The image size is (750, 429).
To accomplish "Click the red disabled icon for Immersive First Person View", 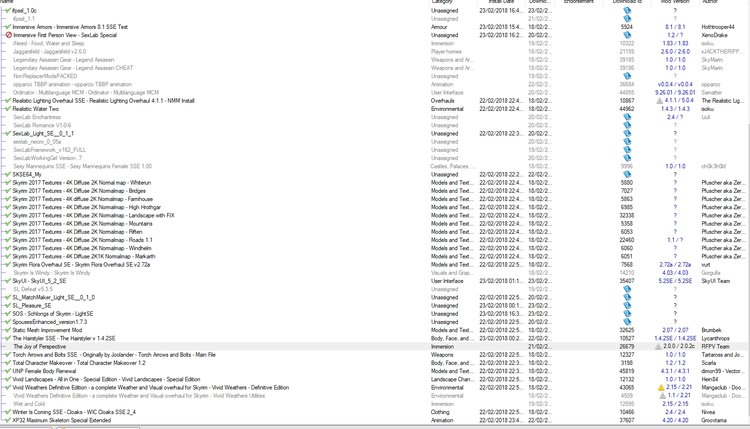I will (8, 35).
